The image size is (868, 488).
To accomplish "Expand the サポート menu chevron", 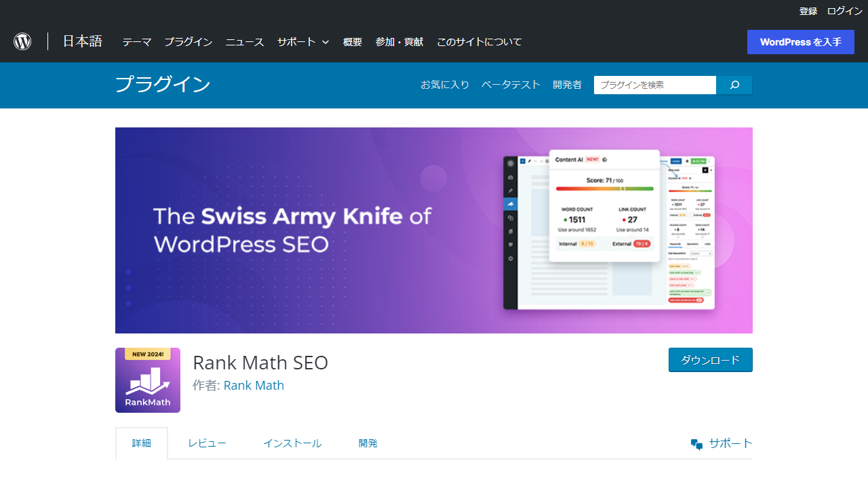I will 325,42.
